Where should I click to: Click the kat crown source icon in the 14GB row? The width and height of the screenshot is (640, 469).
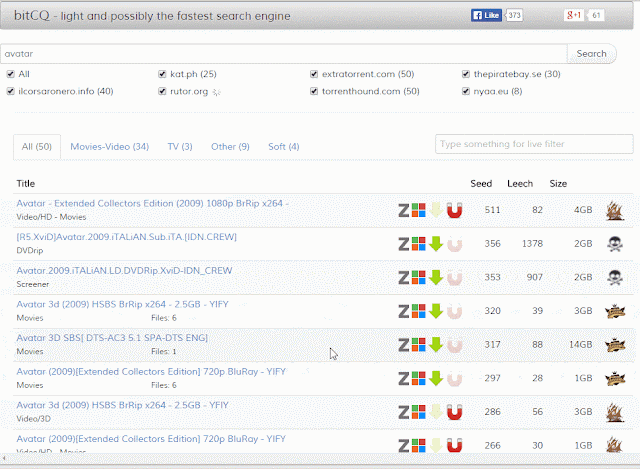(615, 345)
